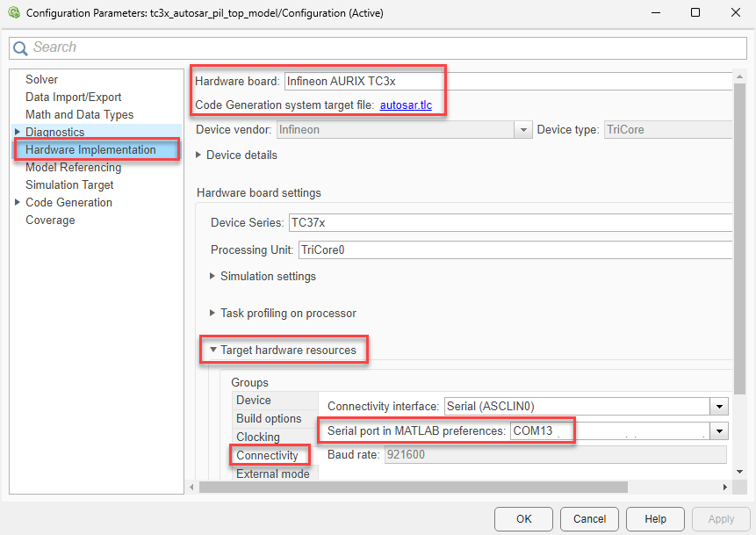
Task: Open the serial port selection dropdown
Action: [719, 430]
